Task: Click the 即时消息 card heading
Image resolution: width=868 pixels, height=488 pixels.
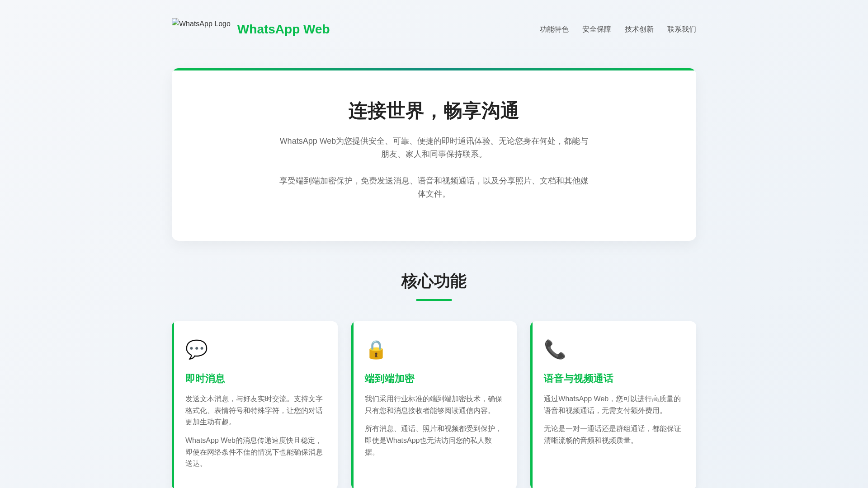Action: coord(205,379)
